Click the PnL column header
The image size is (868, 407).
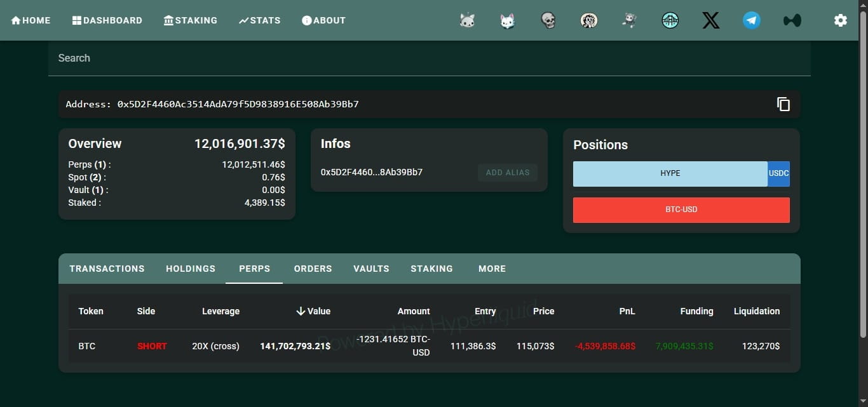click(x=627, y=311)
